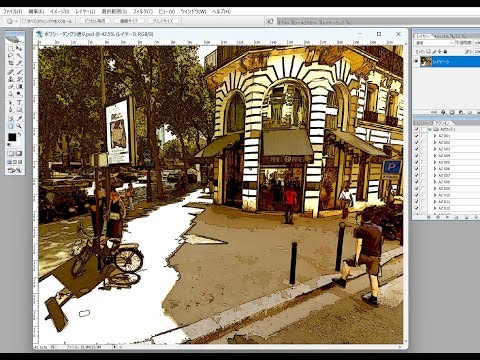The width and height of the screenshot is (480, 360).
Task: Open the レイヤー (Layer) menu
Action: click(x=85, y=11)
